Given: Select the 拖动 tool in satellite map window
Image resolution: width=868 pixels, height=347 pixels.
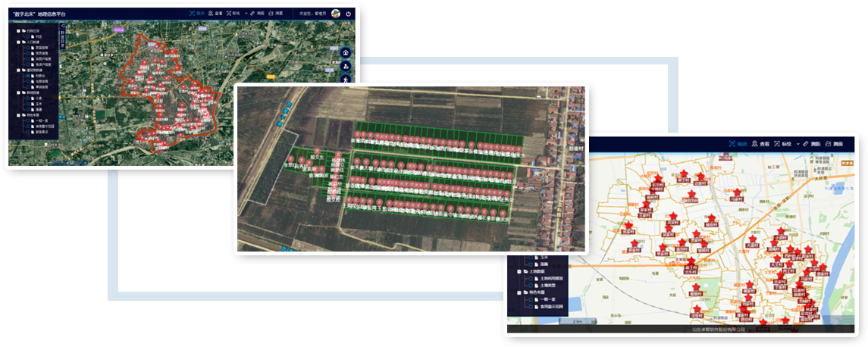Looking at the screenshot, I should (196, 13).
